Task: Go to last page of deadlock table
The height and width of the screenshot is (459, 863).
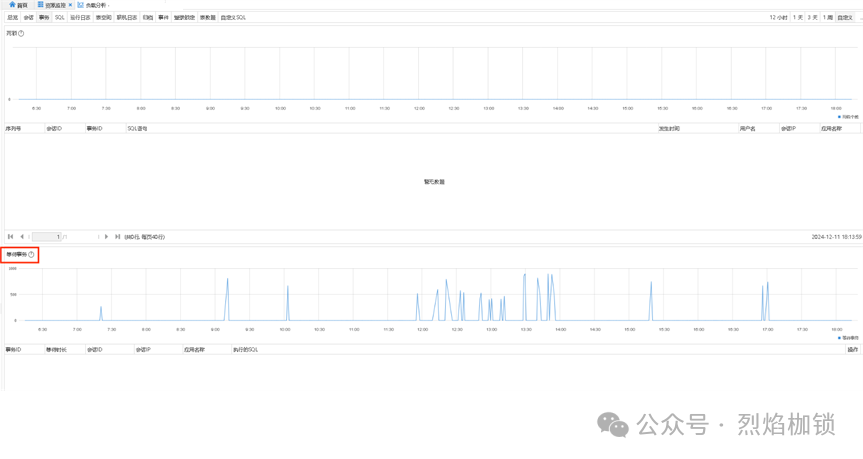Action: (x=117, y=237)
